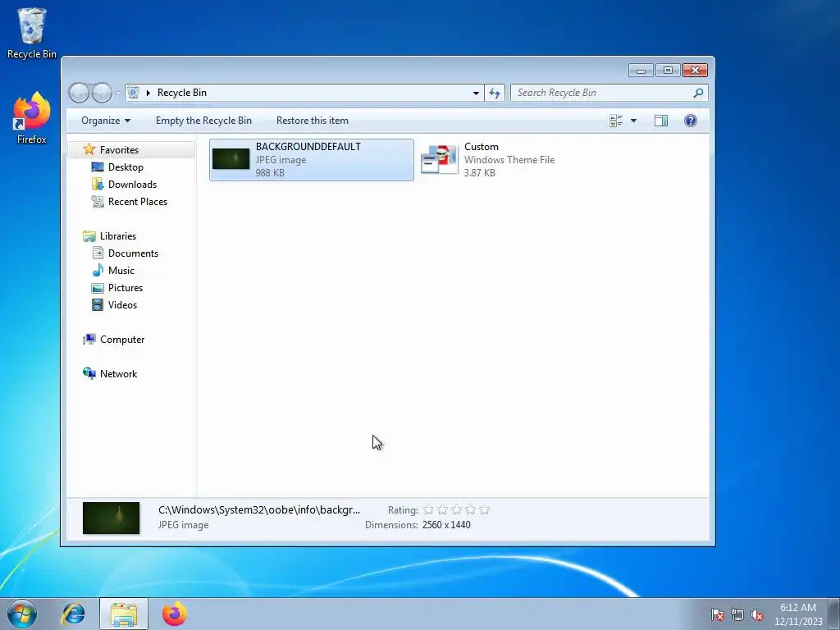This screenshot has width=840, height=630.
Task: Minimize the Recycle Bin window
Action: 641,71
